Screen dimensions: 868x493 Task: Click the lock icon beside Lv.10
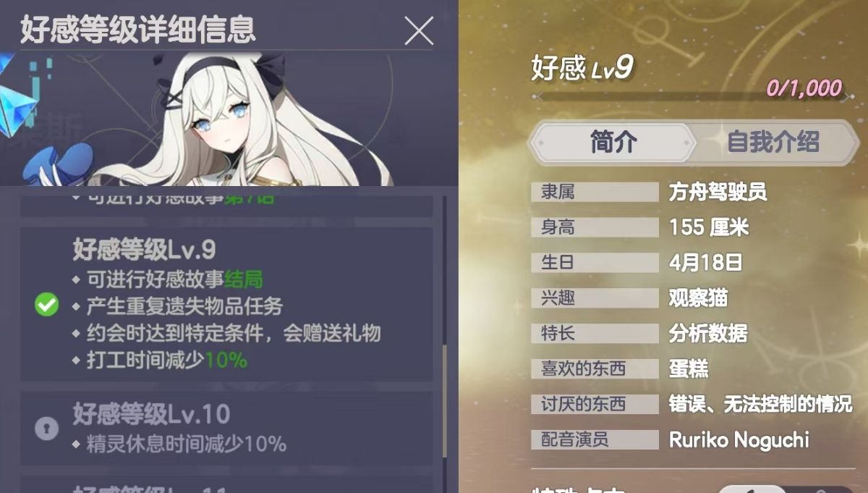(47, 429)
